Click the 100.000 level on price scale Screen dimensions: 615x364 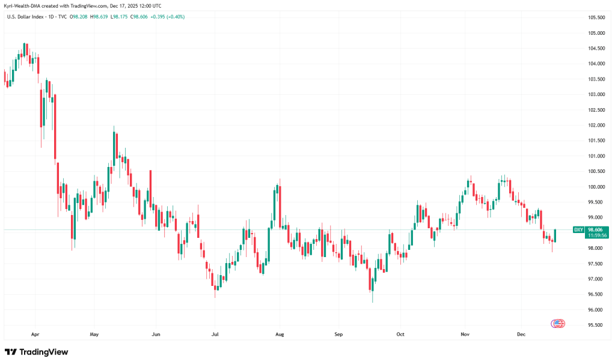point(596,187)
